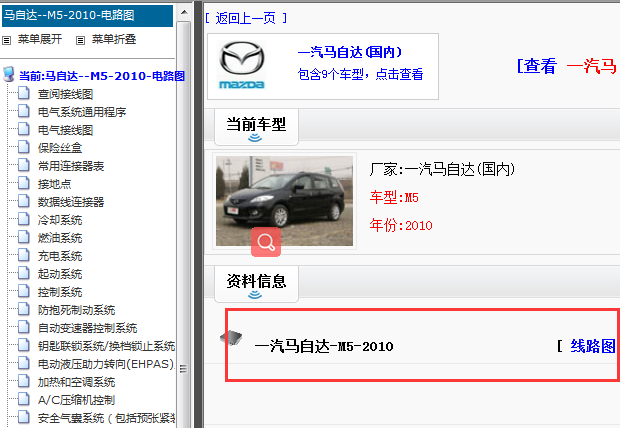
Task: Click the 当前:马自达--M5-2010-电路图 root link
Action: pyautogui.click(x=102, y=76)
